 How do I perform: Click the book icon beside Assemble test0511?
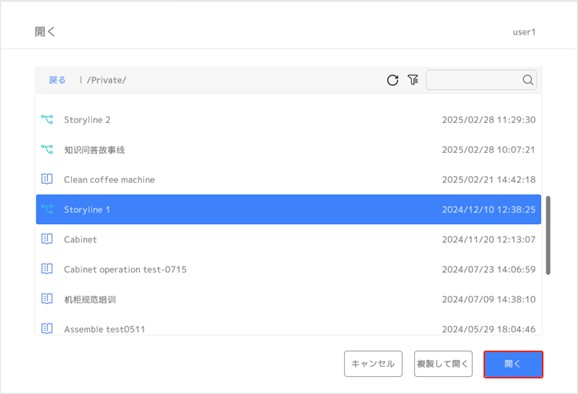point(47,328)
